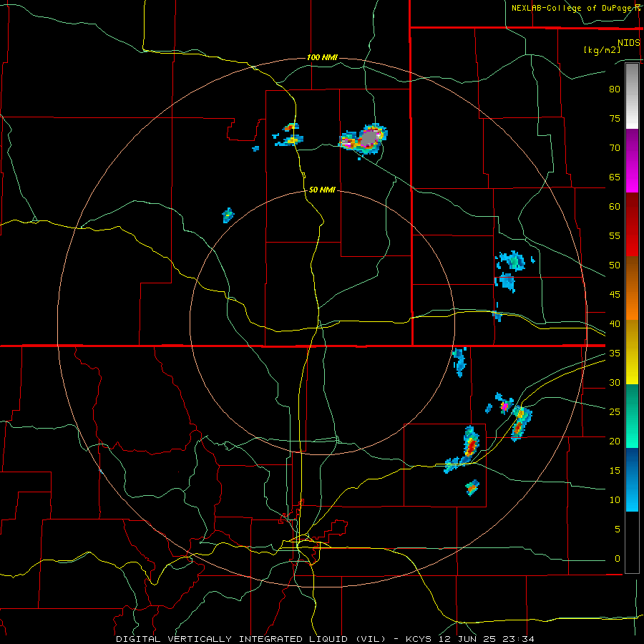Click the 15 value on the VIL scale
The image size is (644, 644).
(x=615, y=471)
